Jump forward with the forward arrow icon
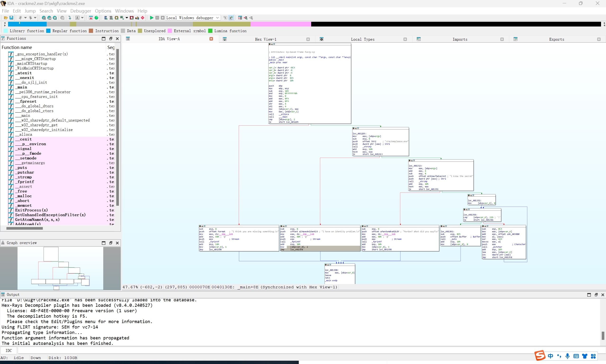Viewport: 606px width, 364px height. pos(31,18)
